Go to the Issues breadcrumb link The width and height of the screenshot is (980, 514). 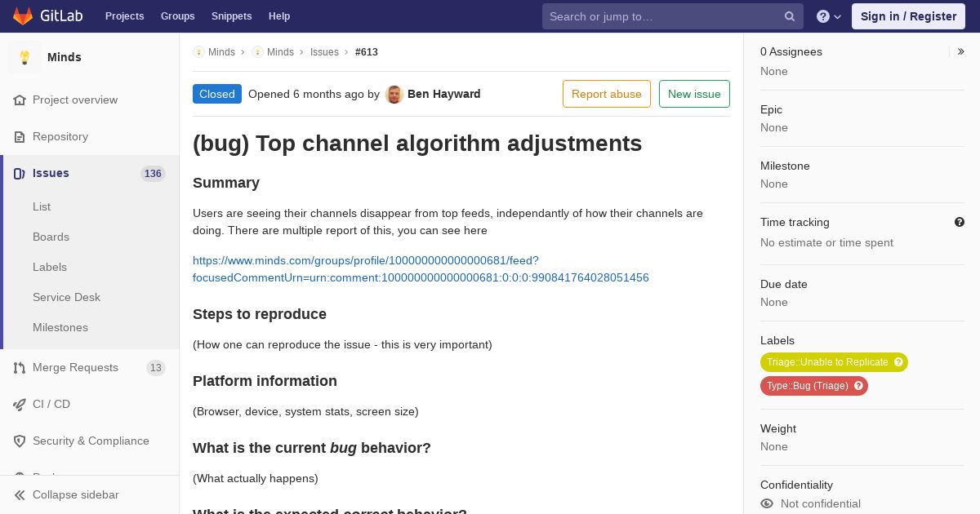click(324, 51)
